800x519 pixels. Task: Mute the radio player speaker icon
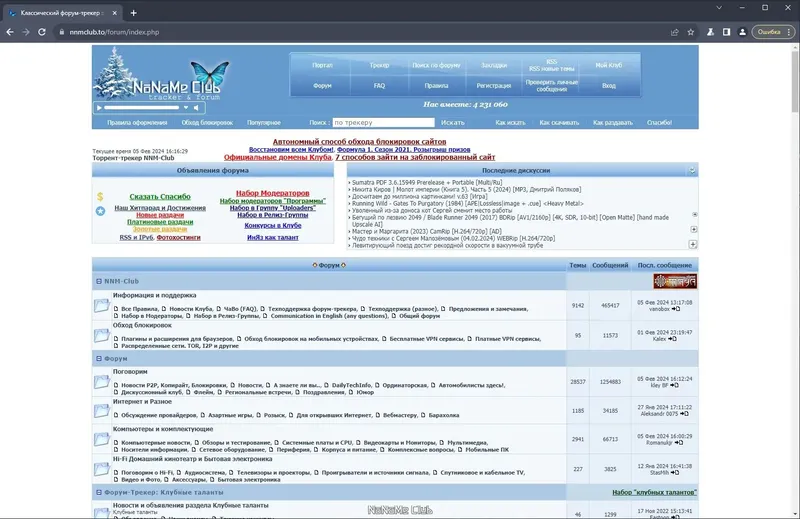pos(196,108)
